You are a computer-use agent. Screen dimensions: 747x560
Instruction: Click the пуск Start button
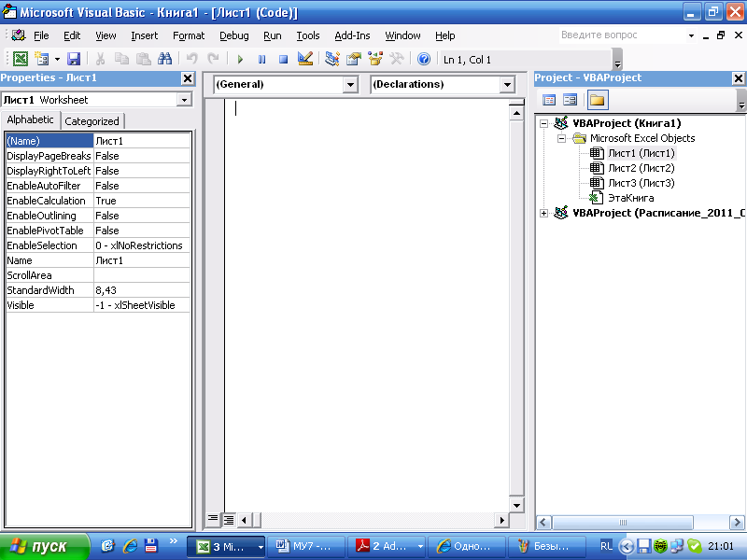[x=44, y=546]
